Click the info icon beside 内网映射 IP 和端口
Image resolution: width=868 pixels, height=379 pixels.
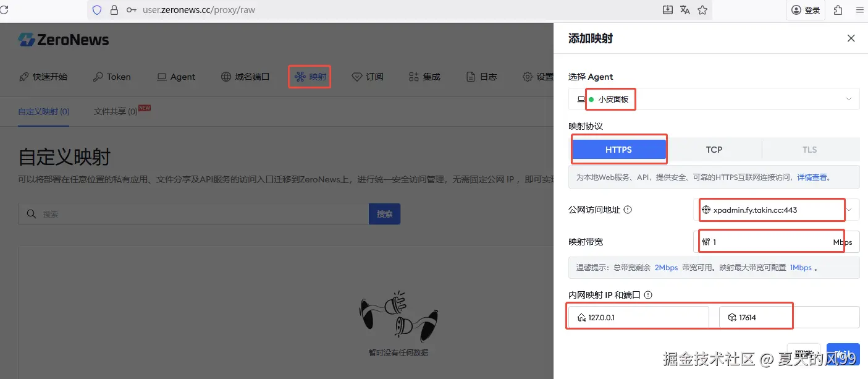pyautogui.click(x=648, y=296)
